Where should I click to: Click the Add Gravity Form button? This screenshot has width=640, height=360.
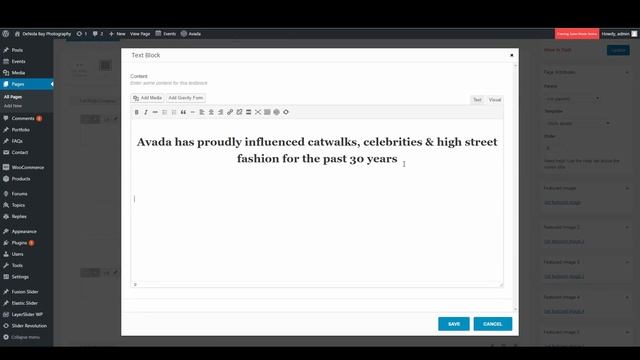(x=186, y=98)
